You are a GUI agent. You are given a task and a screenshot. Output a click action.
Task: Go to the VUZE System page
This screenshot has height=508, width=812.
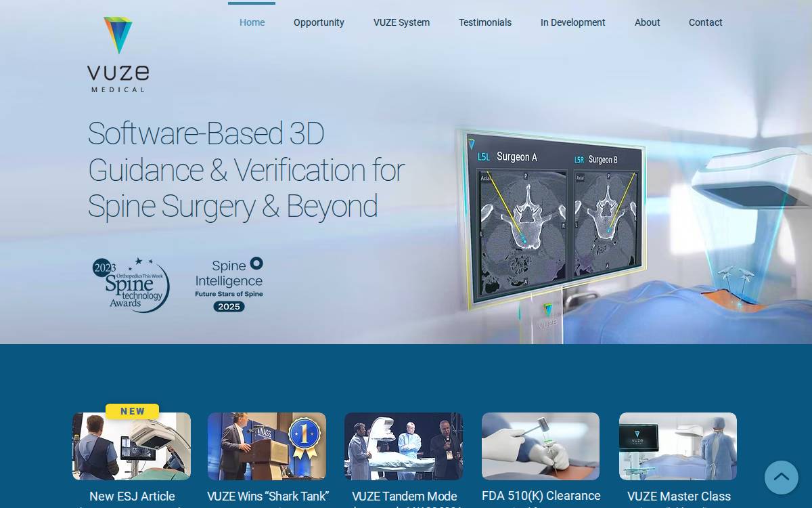pyautogui.click(x=401, y=22)
